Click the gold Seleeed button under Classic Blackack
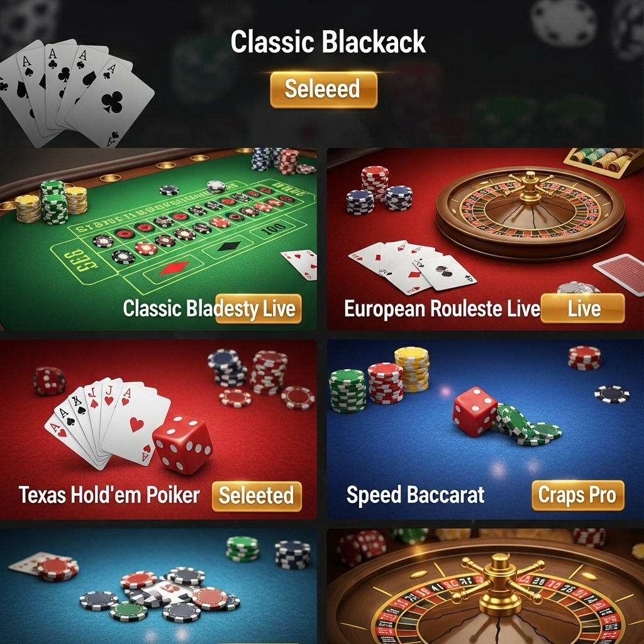Screen dimensions: 644x644 tap(324, 89)
